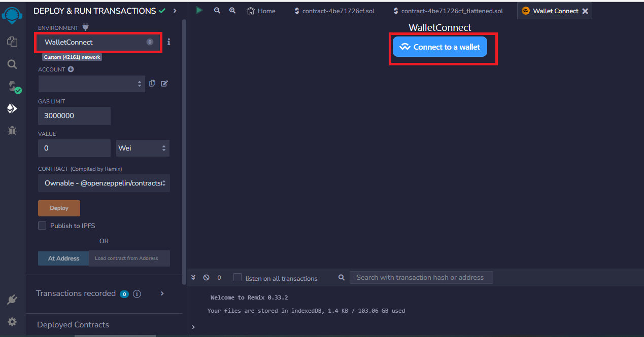Open the Settings gear icon
Viewport: 644px width, 337px height.
[x=12, y=322]
